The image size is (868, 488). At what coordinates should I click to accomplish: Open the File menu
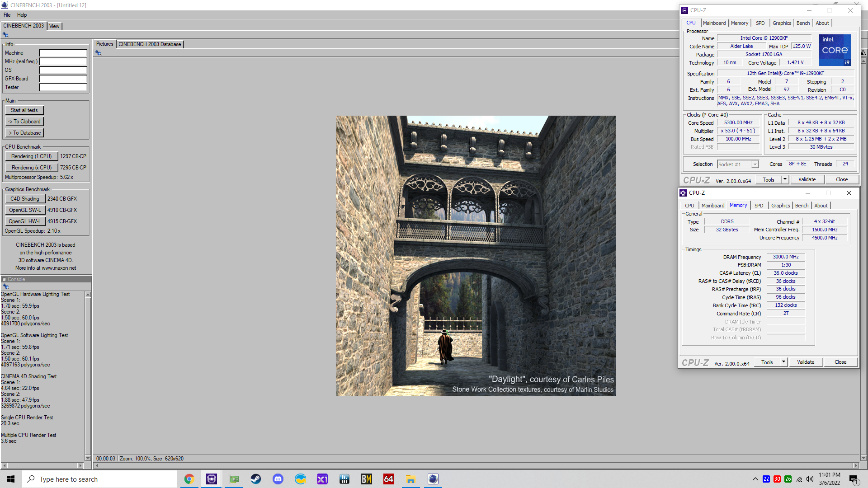[x=7, y=15]
